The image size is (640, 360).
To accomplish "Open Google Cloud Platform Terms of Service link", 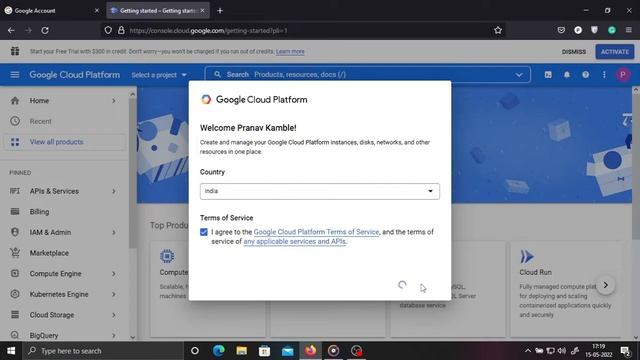I will coord(316,232).
